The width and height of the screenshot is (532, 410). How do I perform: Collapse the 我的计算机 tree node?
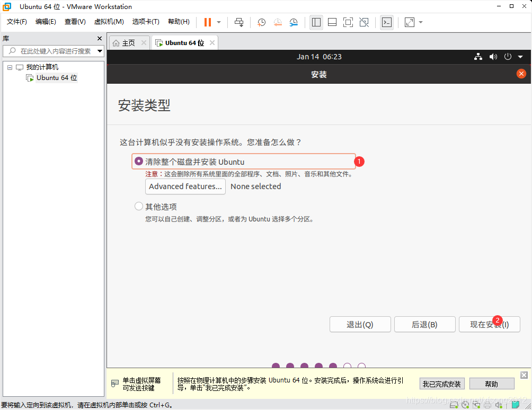(10, 67)
